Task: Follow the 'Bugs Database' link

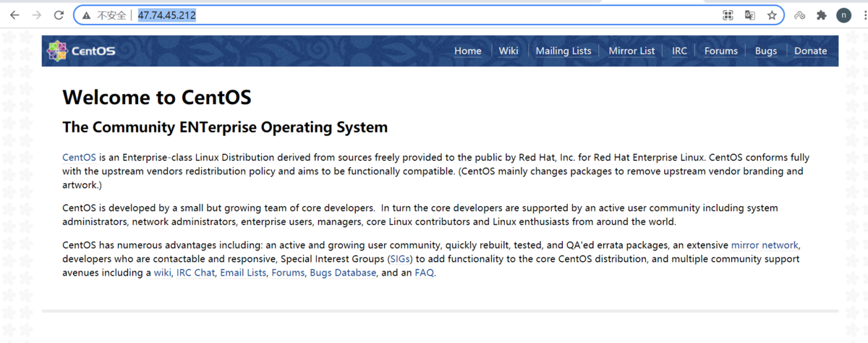Action: pyautogui.click(x=343, y=273)
